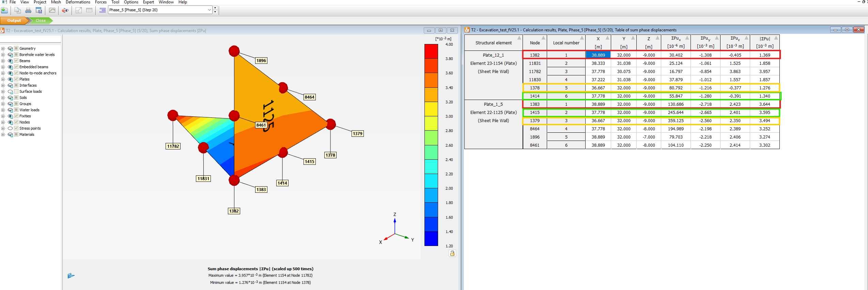868x290 pixels.
Task: Click the green Close arrow button
Action: pos(41,20)
